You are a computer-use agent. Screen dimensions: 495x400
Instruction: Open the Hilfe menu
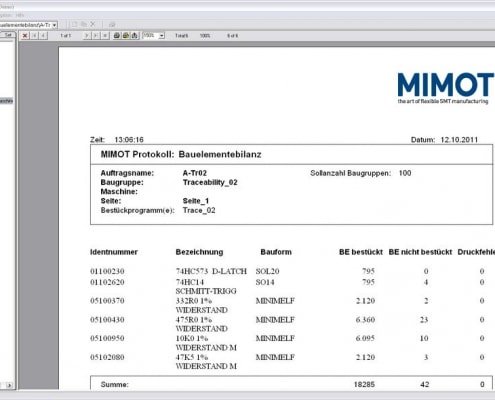pyautogui.click(x=20, y=15)
